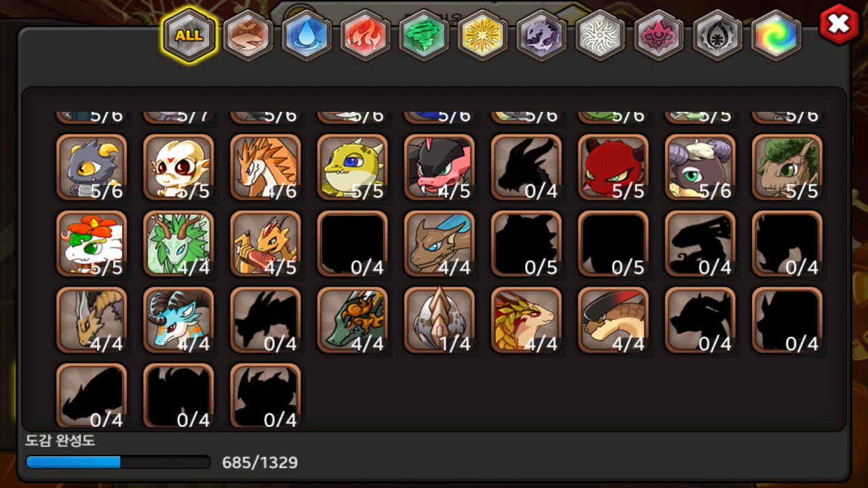
Task: Open the blue ram-horned dragon 4/4 entry
Action: (178, 321)
